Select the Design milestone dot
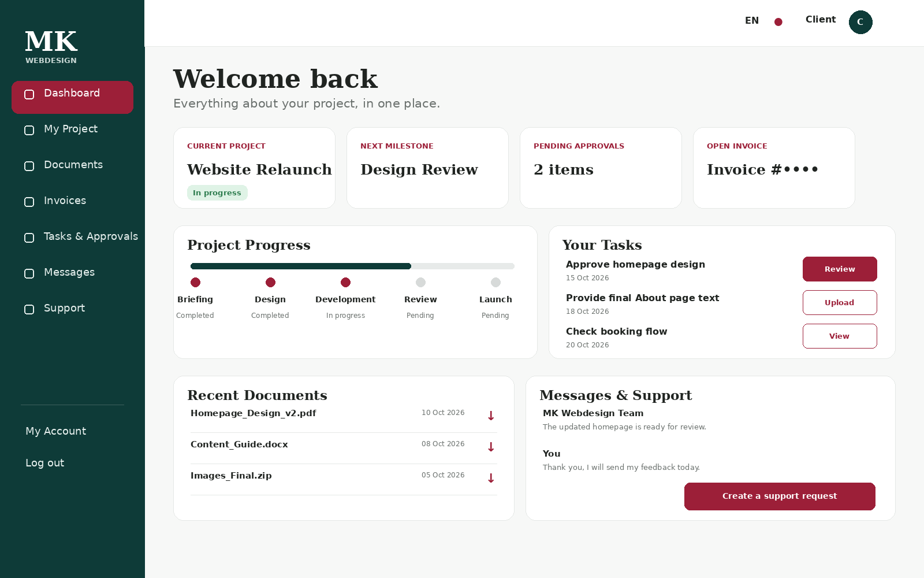 [x=270, y=283]
